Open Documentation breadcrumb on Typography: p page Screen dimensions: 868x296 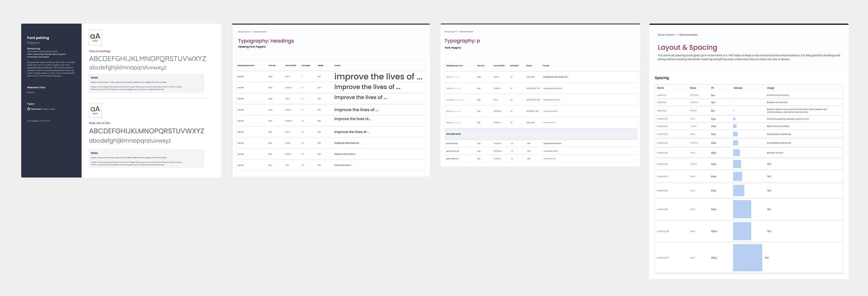click(x=466, y=32)
